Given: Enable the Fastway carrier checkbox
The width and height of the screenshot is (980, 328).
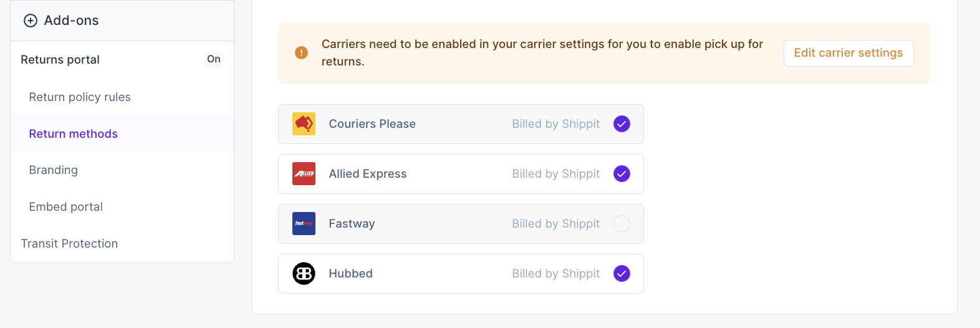Looking at the screenshot, I should click(x=622, y=224).
